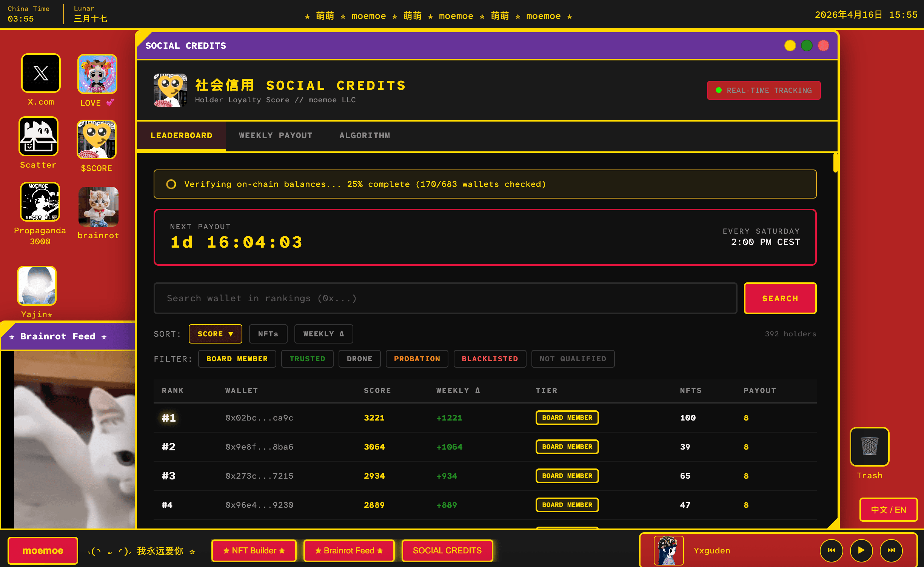This screenshot has width=924, height=567.
Task: Switch to the Weekly Payout tab
Action: click(276, 136)
